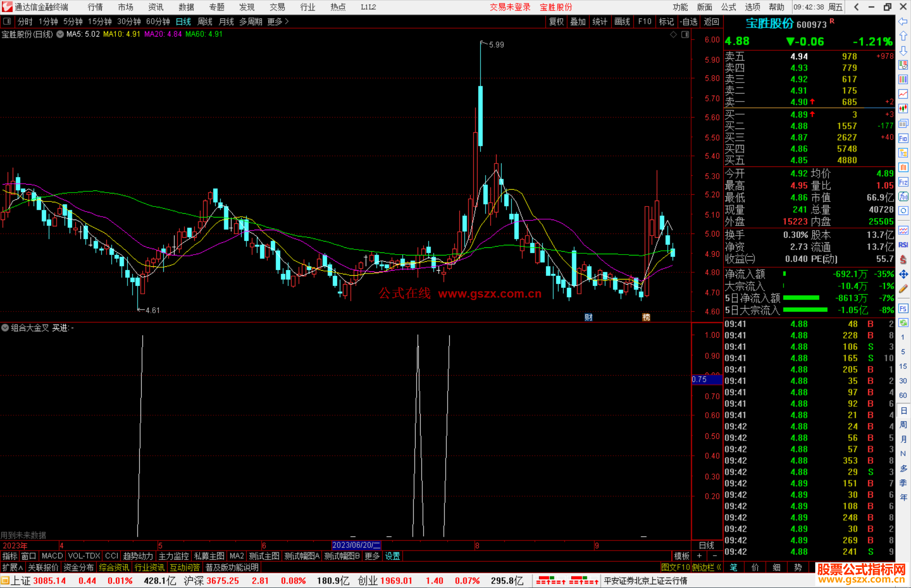This screenshot has height=588, width=911.
Task: Click the blue 财 marker on chart
Action: pos(588,317)
